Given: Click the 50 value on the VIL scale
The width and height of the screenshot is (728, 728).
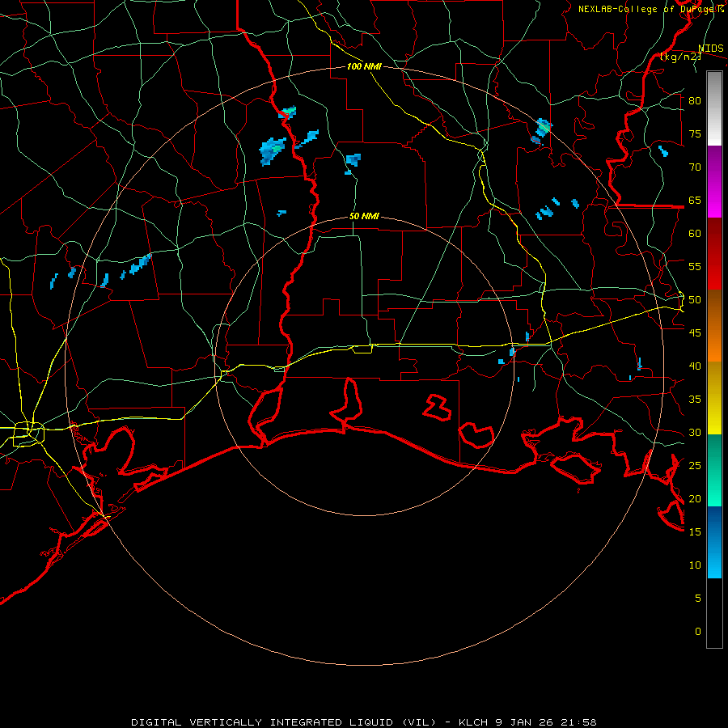Looking at the screenshot, I should [x=695, y=300].
